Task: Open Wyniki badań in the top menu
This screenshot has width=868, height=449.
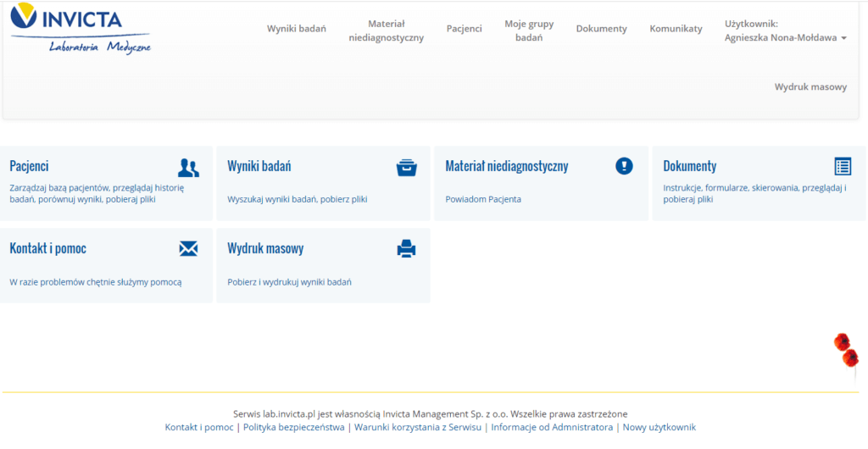Action: click(x=297, y=29)
